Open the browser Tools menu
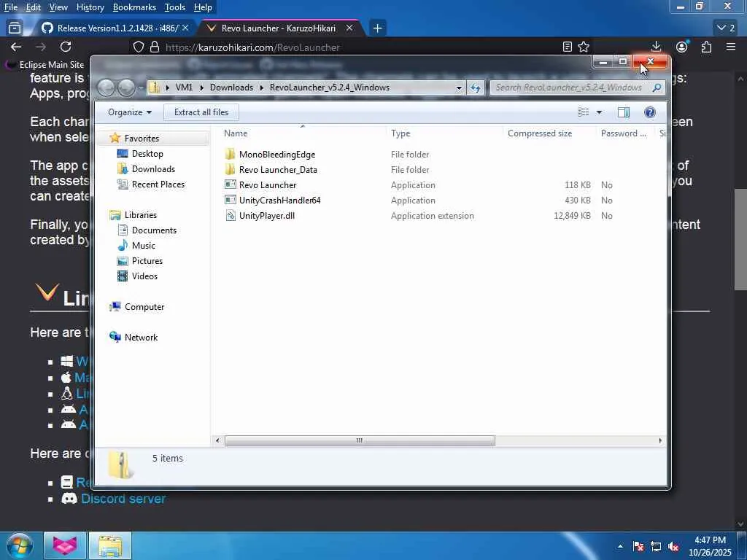Screen dimensions: 747x560 [x=175, y=7]
